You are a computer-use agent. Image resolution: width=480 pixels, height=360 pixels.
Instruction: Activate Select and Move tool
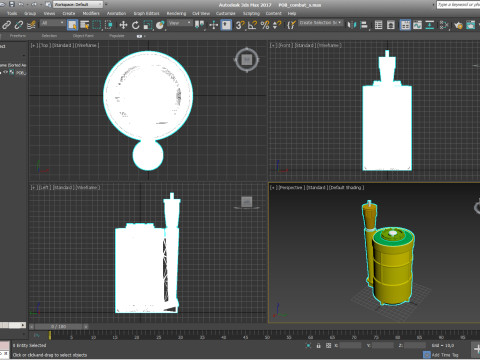pyautogui.click(x=123, y=25)
